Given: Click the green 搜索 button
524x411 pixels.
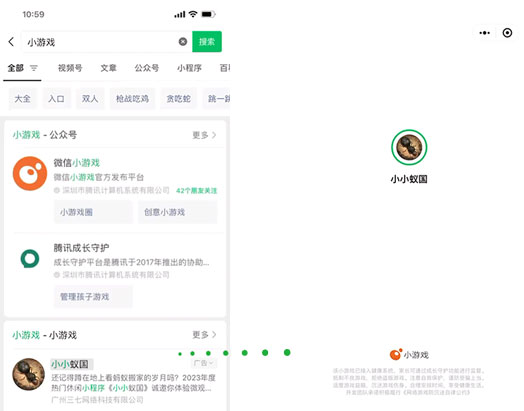Looking at the screenshot, I should click(207, 41).
